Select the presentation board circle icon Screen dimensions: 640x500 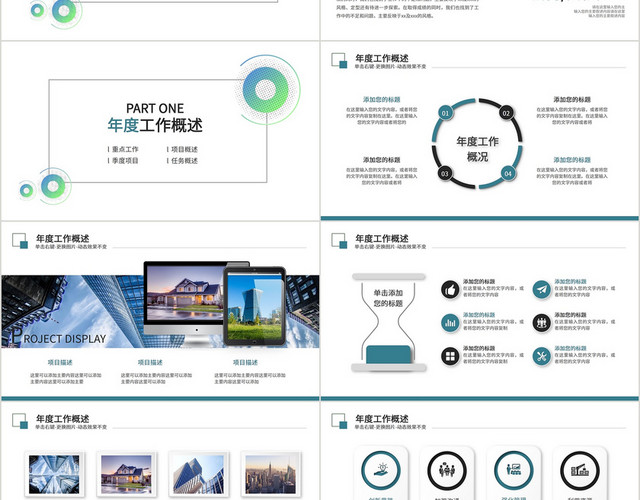(513, 471)
